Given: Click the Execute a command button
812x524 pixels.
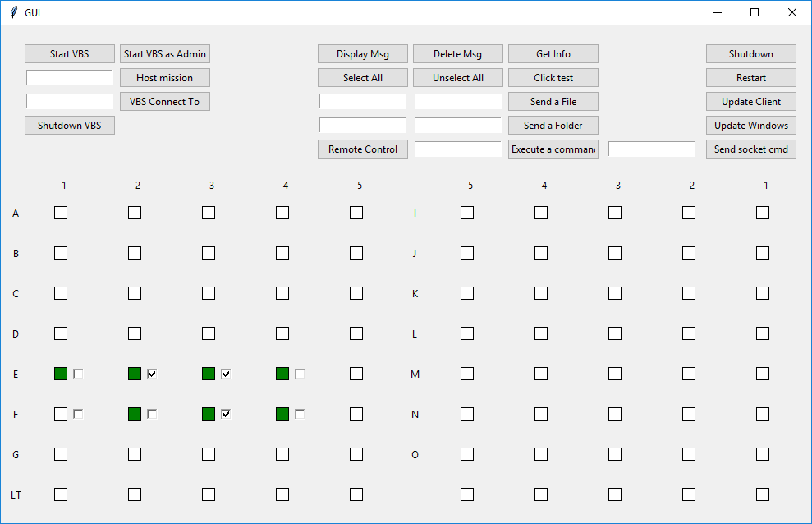Looking at the screenshot, I should [553, 149].
